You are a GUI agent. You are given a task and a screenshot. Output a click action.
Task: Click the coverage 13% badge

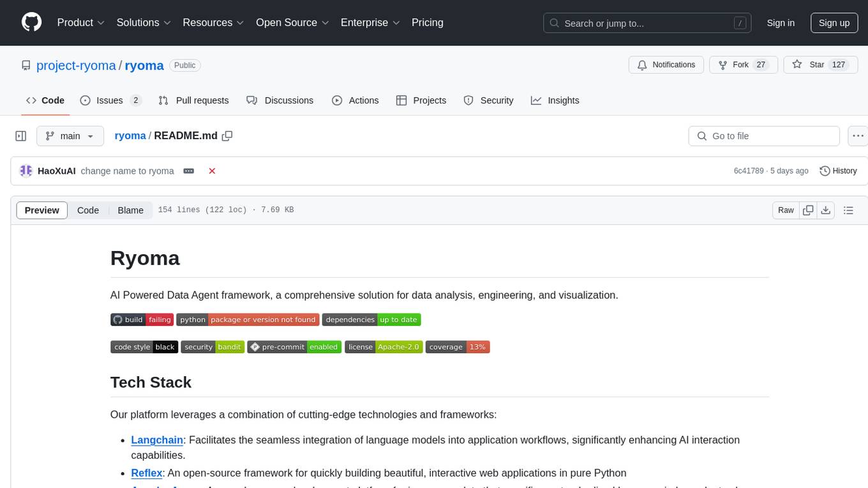click(x=458, y=347)
